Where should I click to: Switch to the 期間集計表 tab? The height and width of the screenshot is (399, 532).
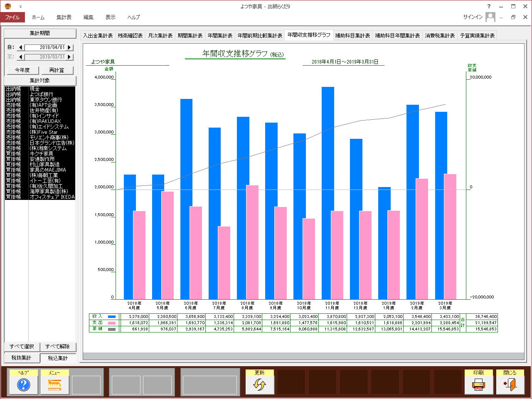coord(190,36)
